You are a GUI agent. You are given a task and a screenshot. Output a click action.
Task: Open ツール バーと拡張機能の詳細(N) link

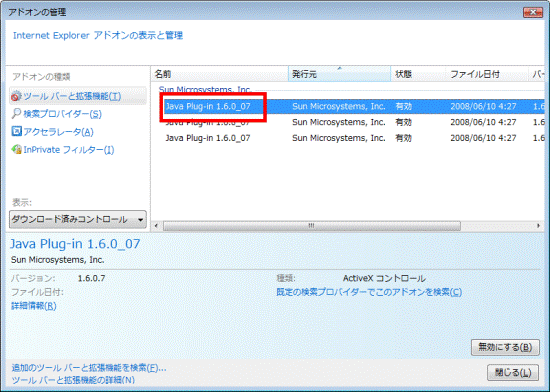73,380
